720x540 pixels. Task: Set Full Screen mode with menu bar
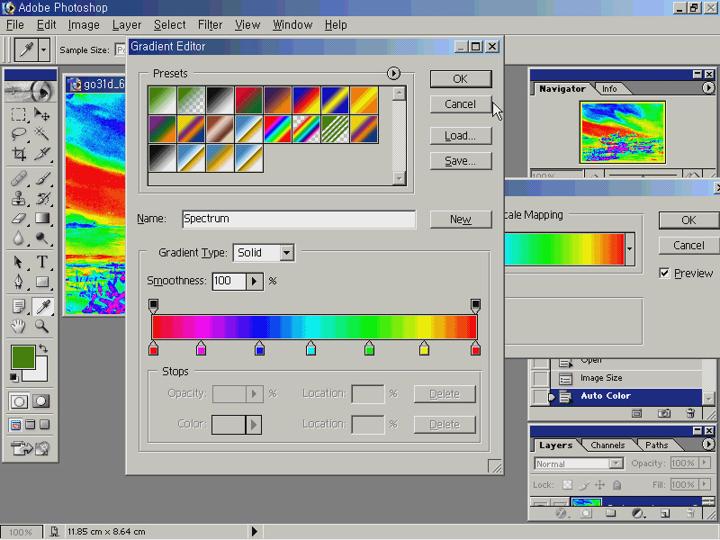(x=30, y=424)
